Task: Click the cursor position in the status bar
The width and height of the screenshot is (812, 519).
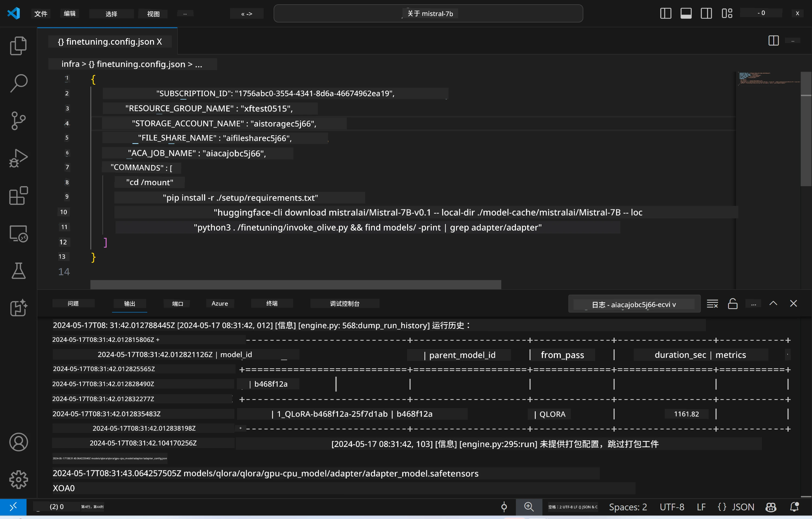Action: [x=92, y=507]
